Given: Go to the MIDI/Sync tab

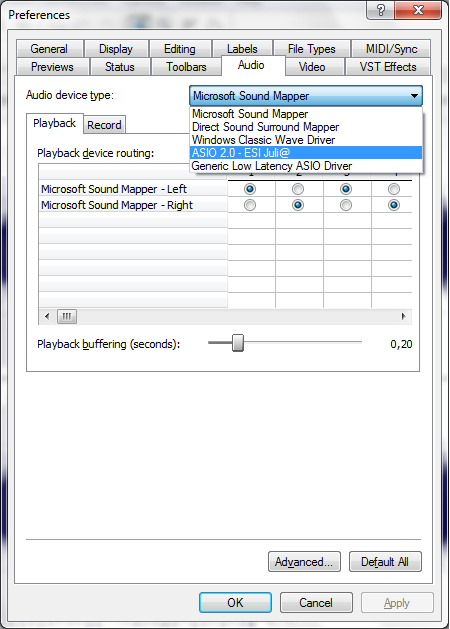Looking at the screenshot, I should [391, 49].
